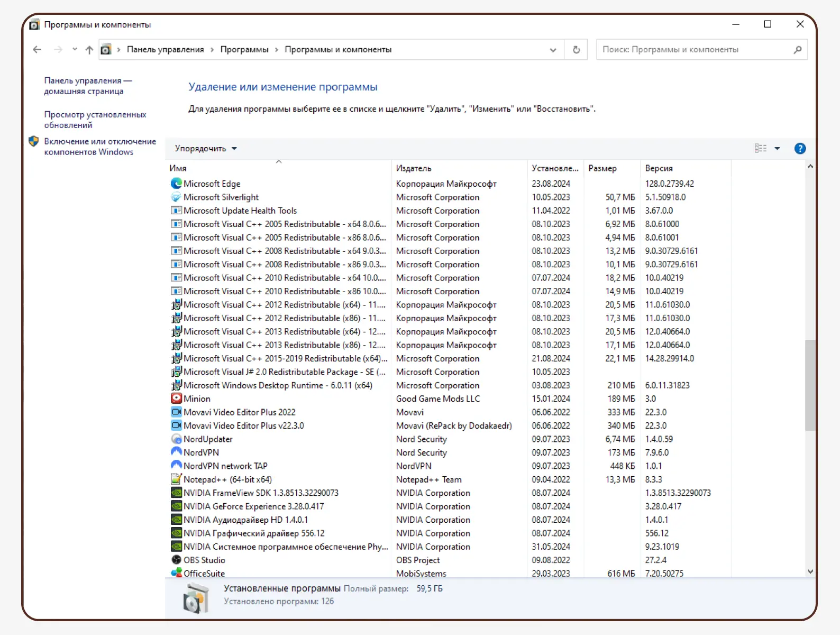This screenshot has height=635, width=840.
Task: Click the Microsoft Update Health Tools icon
Action: click(x=176, y=210)
